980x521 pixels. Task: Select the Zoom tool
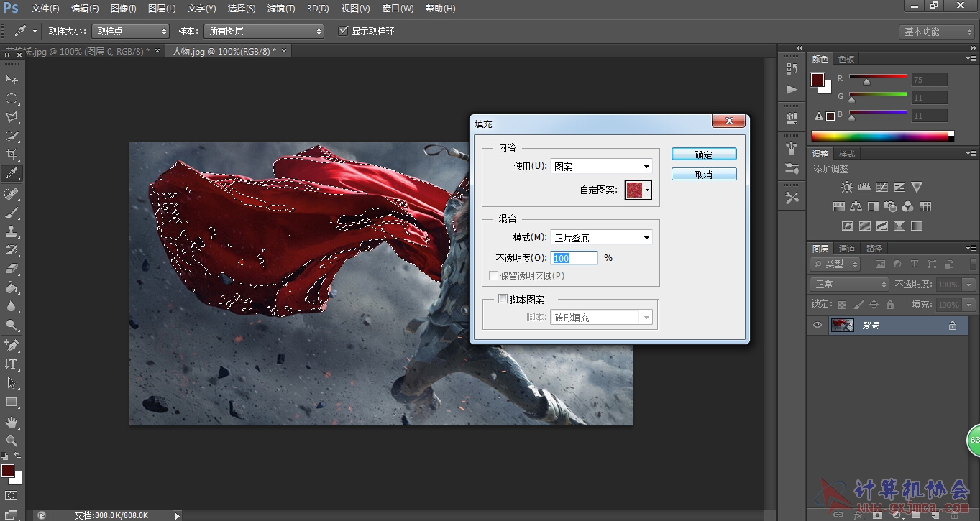click(12, 441)
